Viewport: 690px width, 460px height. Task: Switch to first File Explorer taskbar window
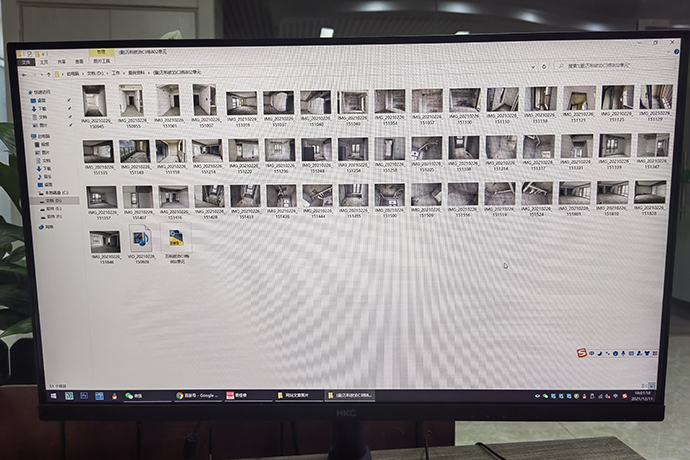[298, 395]
